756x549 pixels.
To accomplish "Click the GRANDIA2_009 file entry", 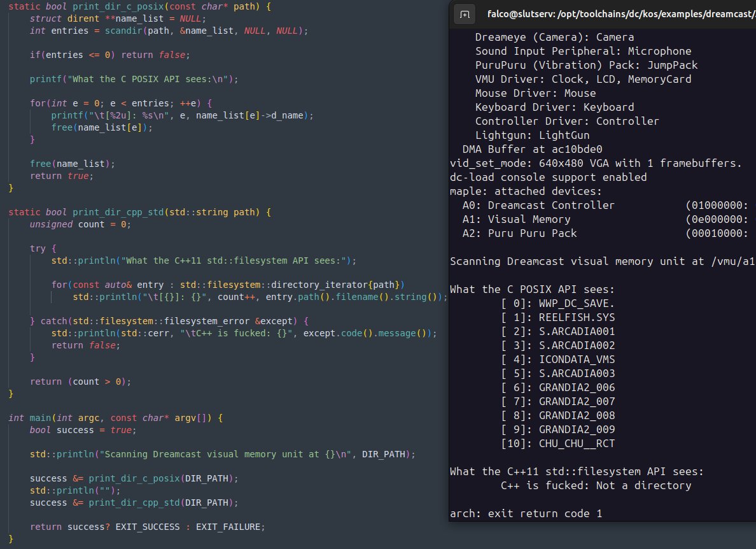I will [577, 429].
